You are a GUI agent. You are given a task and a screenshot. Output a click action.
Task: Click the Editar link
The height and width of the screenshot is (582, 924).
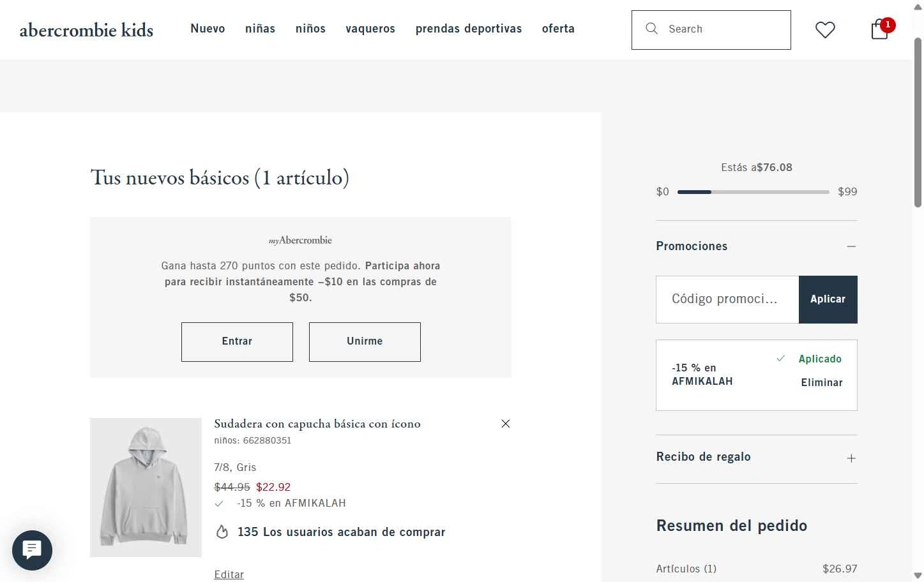[x=229, y=574]
